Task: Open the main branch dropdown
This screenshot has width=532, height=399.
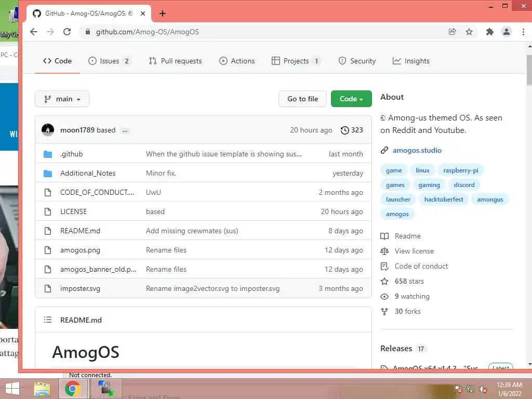Action: tap(62, 99)
